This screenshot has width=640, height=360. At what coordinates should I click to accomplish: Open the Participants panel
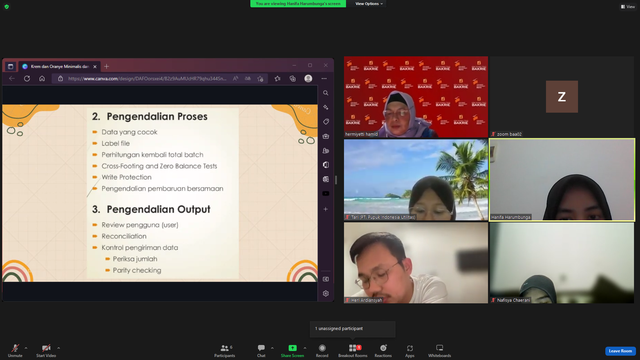click(x=224, y=350)
